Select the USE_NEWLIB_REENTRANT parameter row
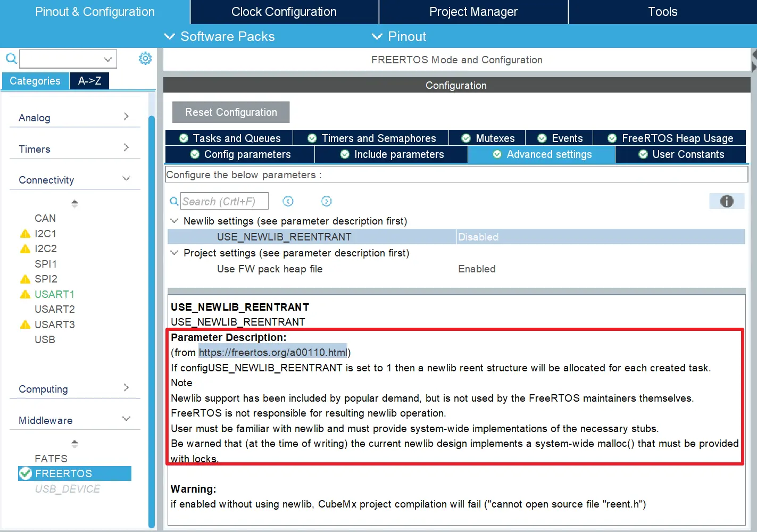This screenshot has height=532, width=757. tap(456, 237)
